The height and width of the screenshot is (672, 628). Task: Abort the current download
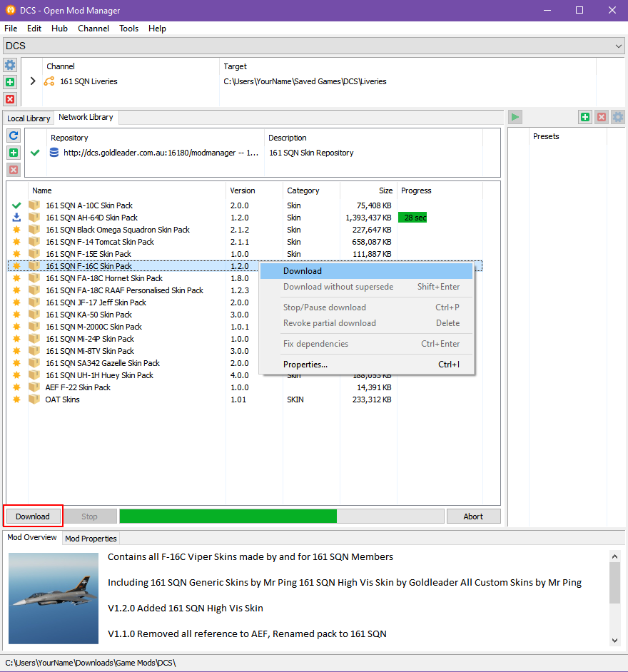473,516
